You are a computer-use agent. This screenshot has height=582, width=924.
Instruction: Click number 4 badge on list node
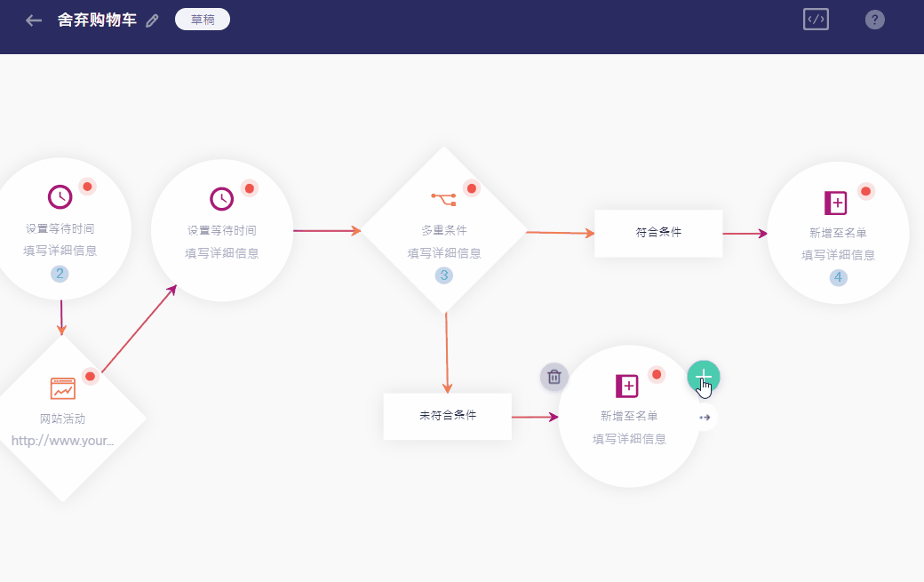[838, 277]
